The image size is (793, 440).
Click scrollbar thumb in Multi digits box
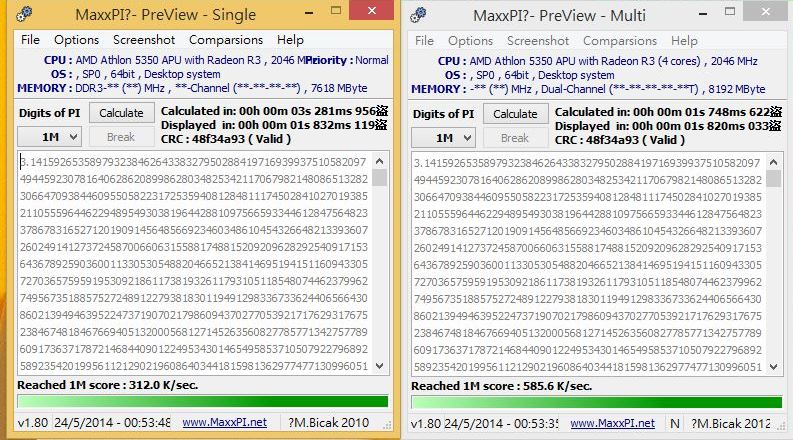[774, 179]
